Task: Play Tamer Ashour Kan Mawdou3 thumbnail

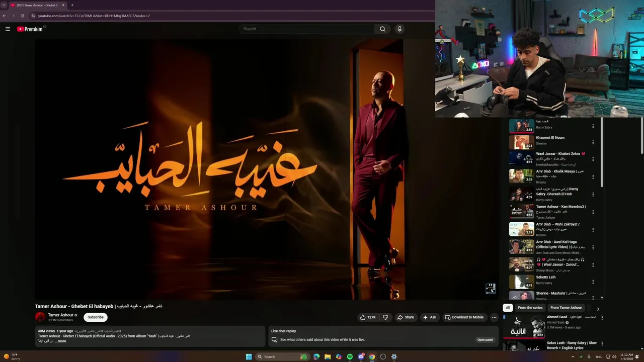Action: (x=521, y=211)
